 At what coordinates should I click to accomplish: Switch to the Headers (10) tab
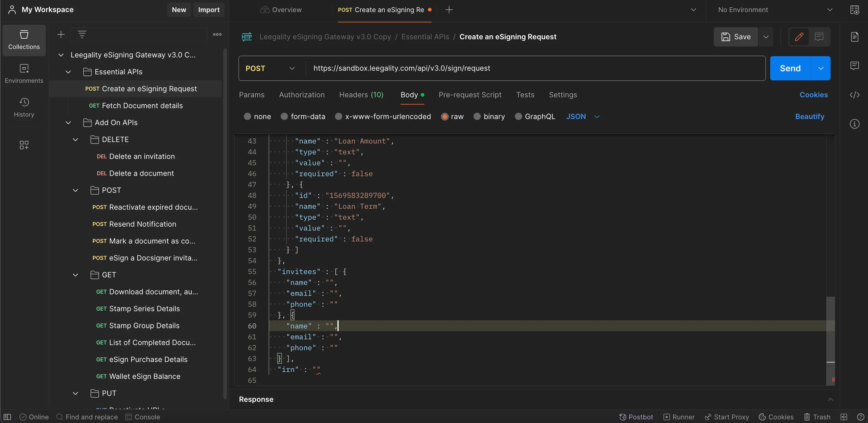(361, 95)
